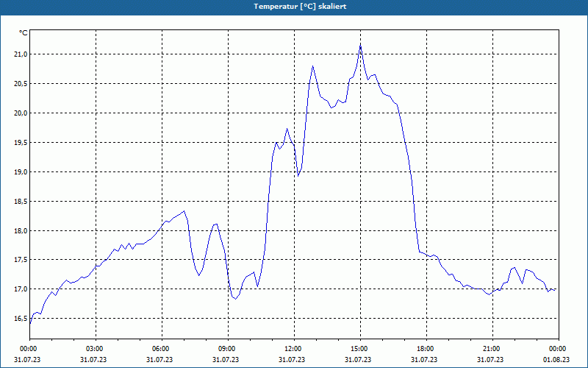588x368 pixels.
Task: Click the 18:00 time axis label
Action: [426, 349]
